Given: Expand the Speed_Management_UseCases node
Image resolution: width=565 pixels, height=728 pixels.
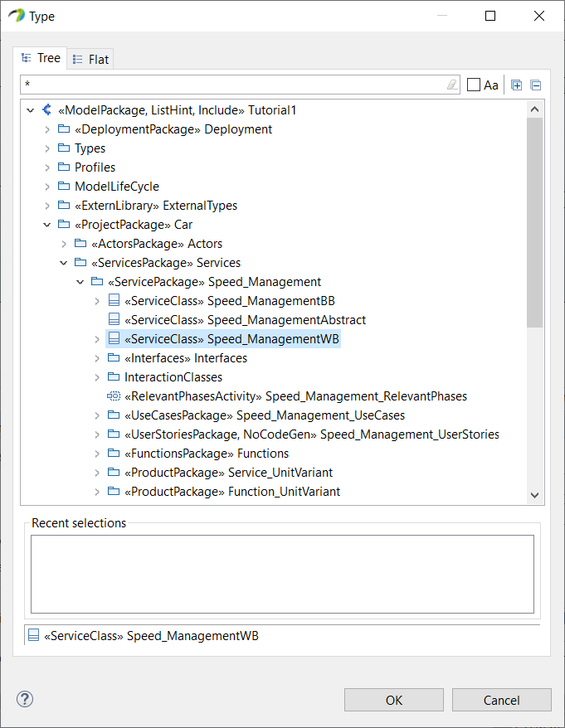Looking at the screenshot, I should coord(97,415).
